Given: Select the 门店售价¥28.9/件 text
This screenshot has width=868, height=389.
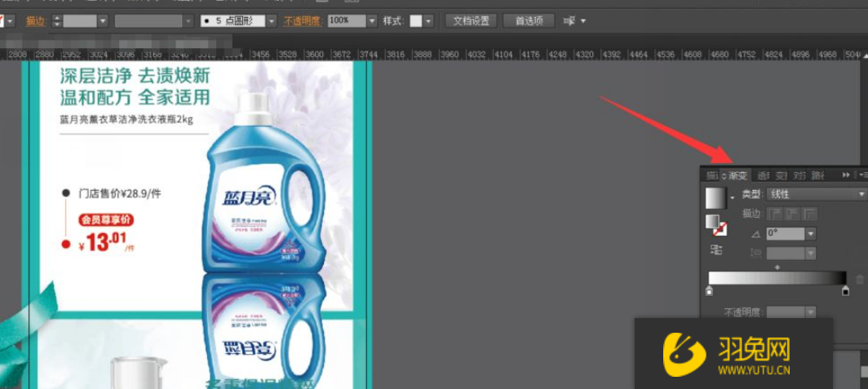Looking at the screenshot, I should pyautogui.click(x=120, y=193).
